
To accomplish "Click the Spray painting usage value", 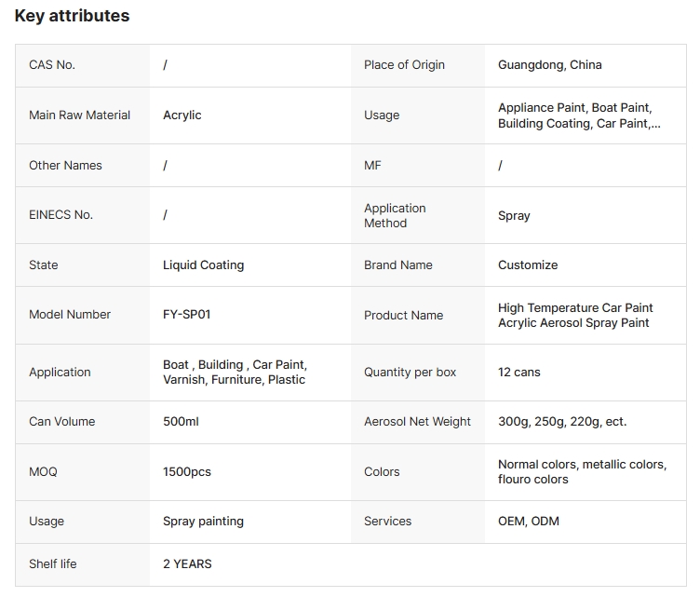I will (x=203, y=522).
